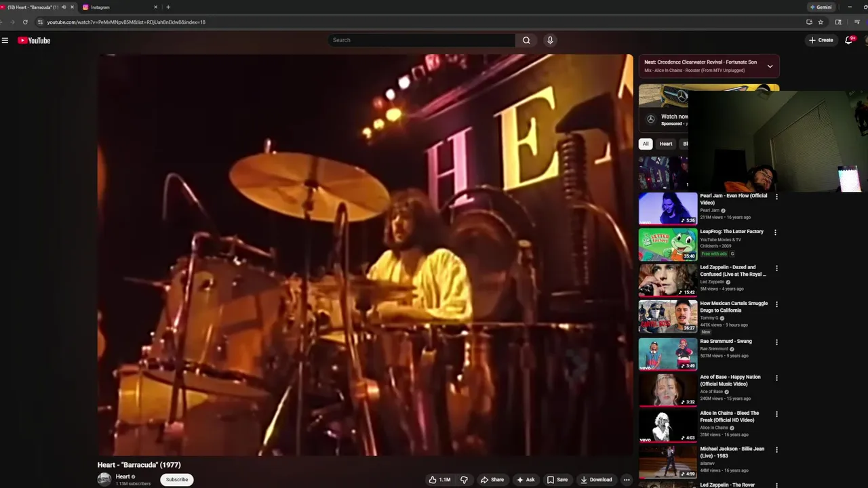
Task: Open YouTube notifications bell
Action: point(848,40)
